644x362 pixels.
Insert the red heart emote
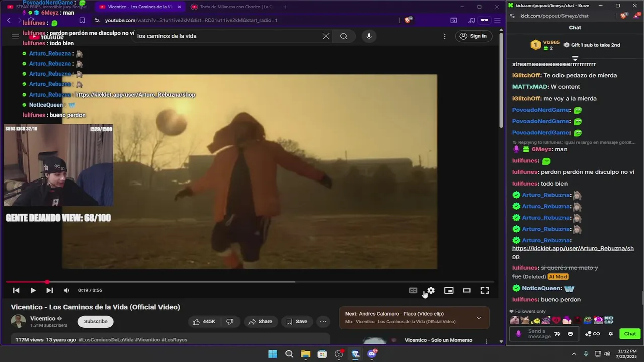[x=556, y=320]
